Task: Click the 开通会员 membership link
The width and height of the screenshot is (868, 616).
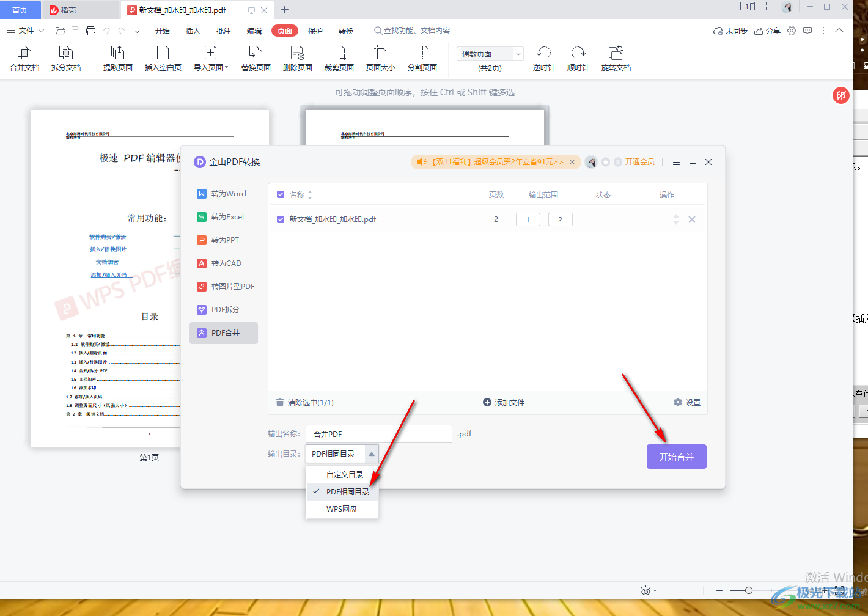Action: pos(639,162)
